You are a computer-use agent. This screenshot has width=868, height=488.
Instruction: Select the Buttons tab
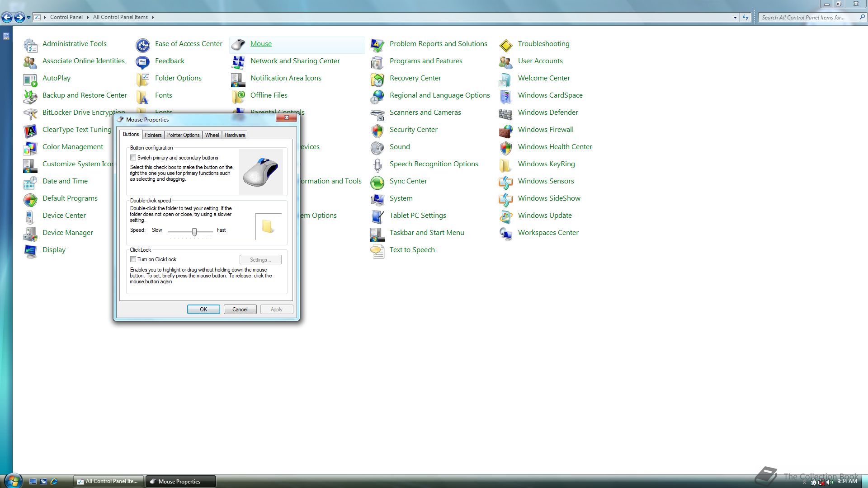coord(131,134)
